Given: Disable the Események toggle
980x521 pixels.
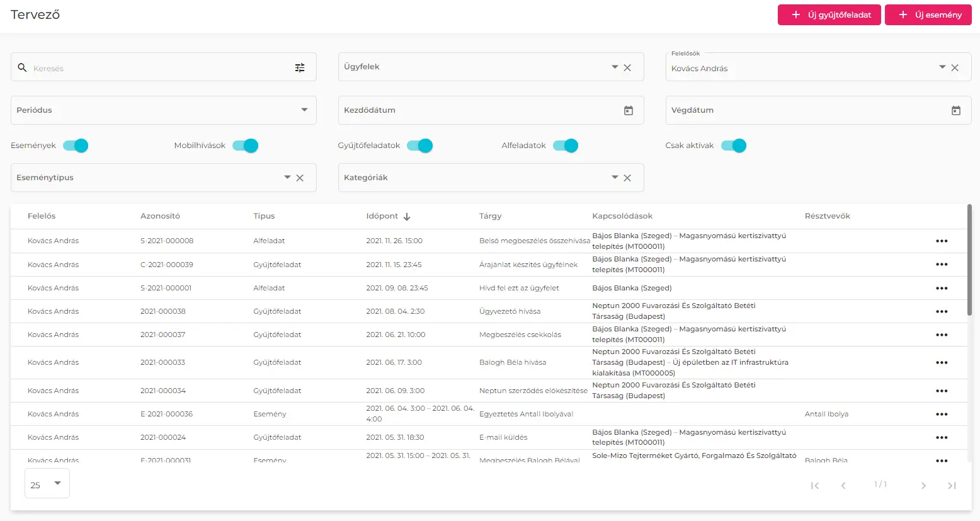Looking at the screenshot, I should (x=76, y=146).
